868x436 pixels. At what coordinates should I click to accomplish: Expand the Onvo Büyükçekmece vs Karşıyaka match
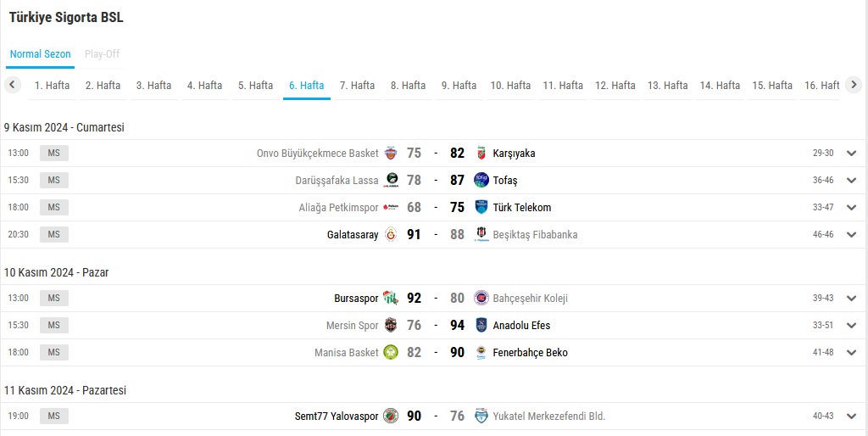tap(851, 153)
